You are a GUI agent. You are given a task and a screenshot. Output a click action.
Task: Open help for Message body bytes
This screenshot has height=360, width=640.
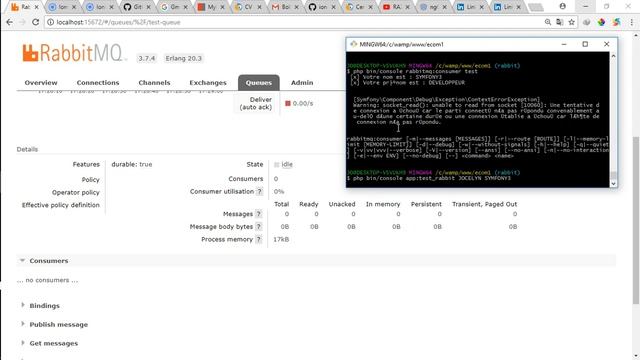[258, 227]
